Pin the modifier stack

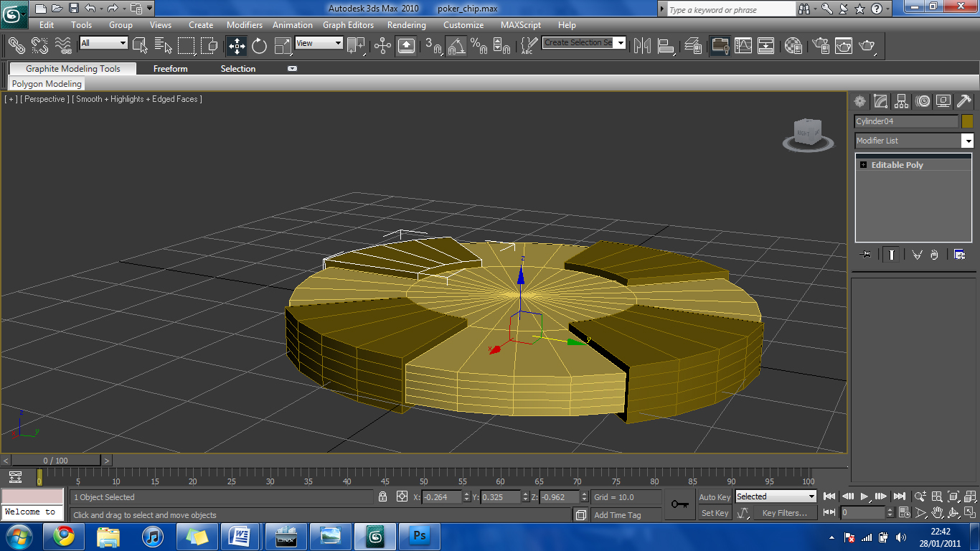tap(866, 254)
